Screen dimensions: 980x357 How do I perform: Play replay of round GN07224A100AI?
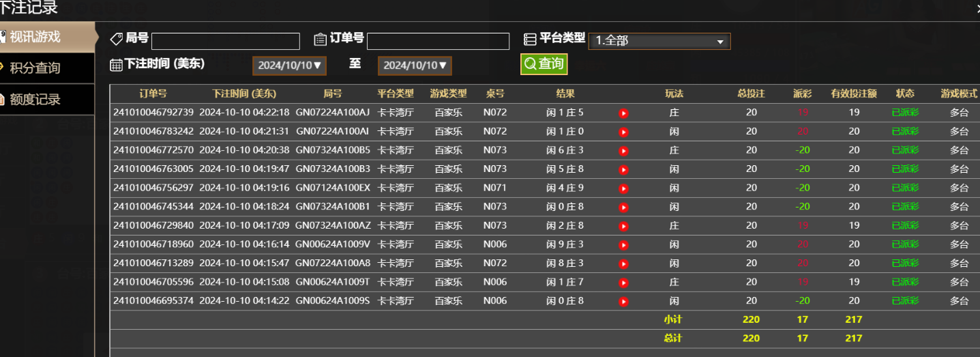(x=623, y=132)
